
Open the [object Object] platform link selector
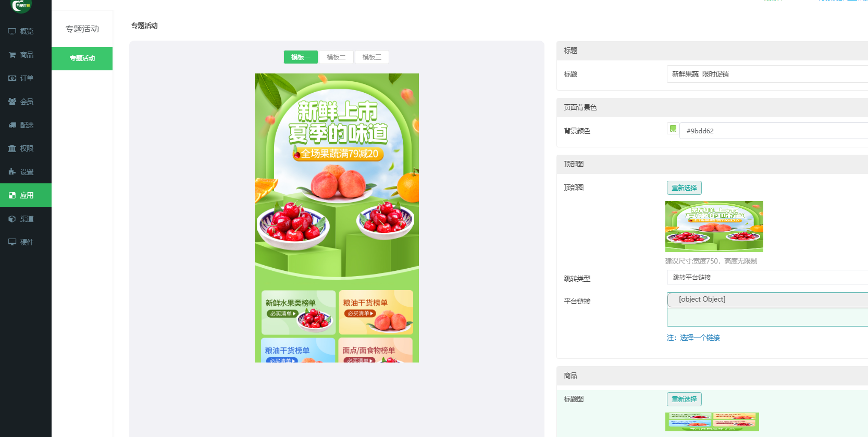coord(767,299)
